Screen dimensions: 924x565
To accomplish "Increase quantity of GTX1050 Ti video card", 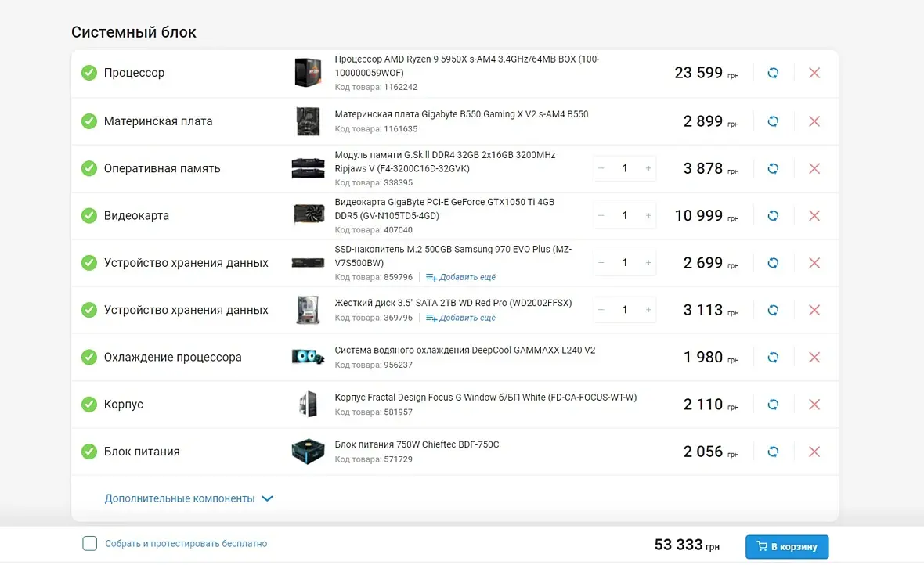I will 648,216.
